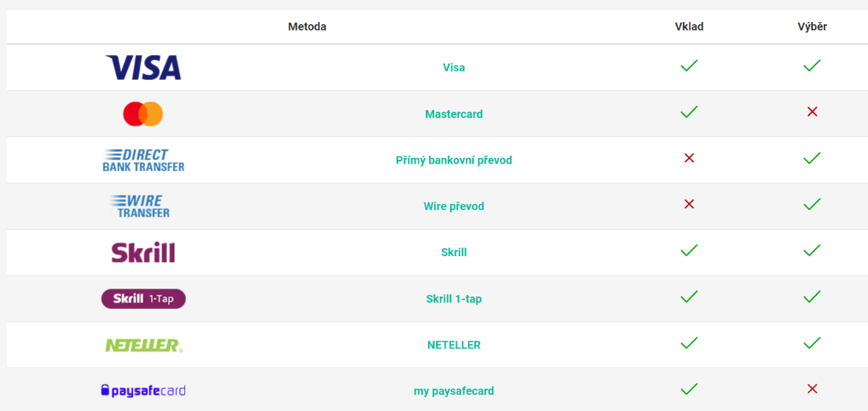868x411 pixels.
Task: Click the Skrill logo
Action: click(143, 252)
